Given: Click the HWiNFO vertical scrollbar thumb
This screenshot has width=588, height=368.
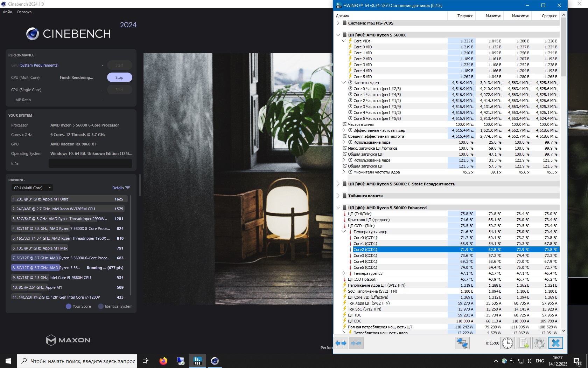Looking at the screenshot, I should (x=563, y=47).
